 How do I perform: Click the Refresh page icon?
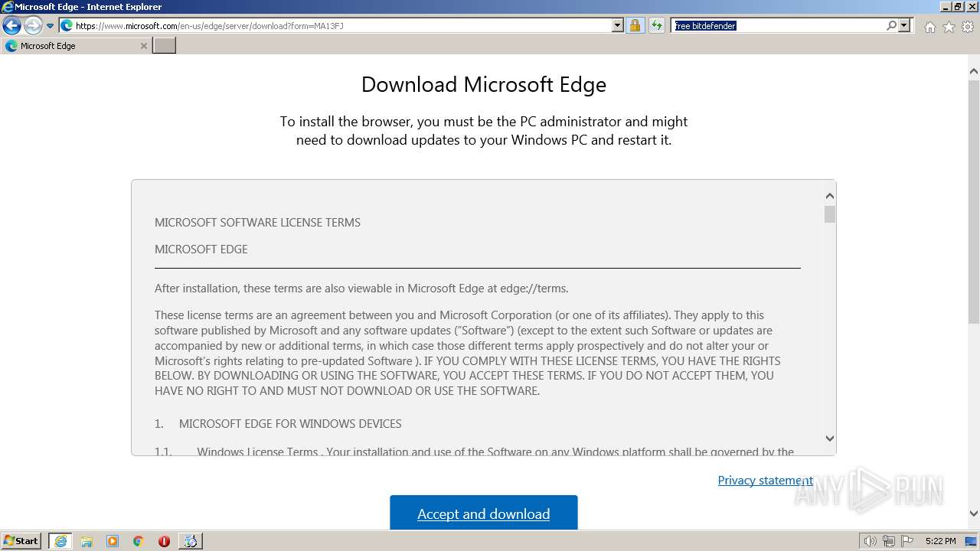(x=656, y=25)
